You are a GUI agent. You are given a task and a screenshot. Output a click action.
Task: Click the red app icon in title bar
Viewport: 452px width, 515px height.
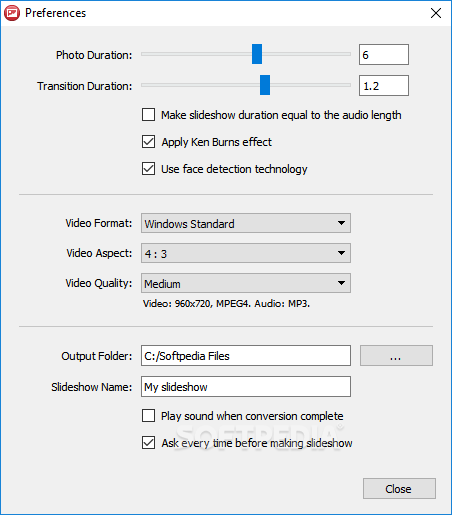(x=12, y=13)
